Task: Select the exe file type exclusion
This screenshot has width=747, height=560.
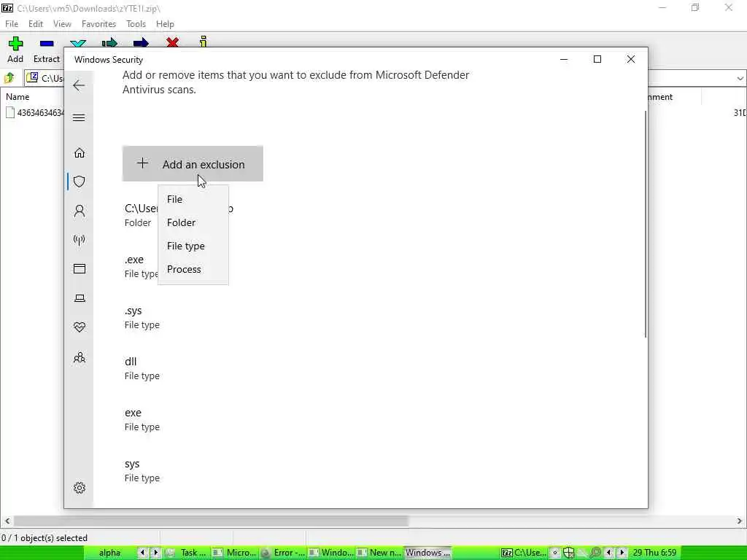Action: [x=142, y=419]
